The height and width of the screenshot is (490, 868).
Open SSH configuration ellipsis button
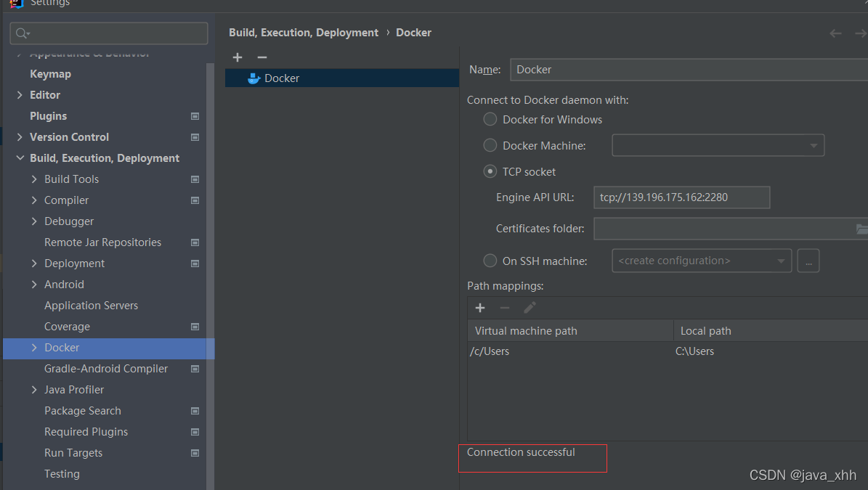tap(808, 261)
